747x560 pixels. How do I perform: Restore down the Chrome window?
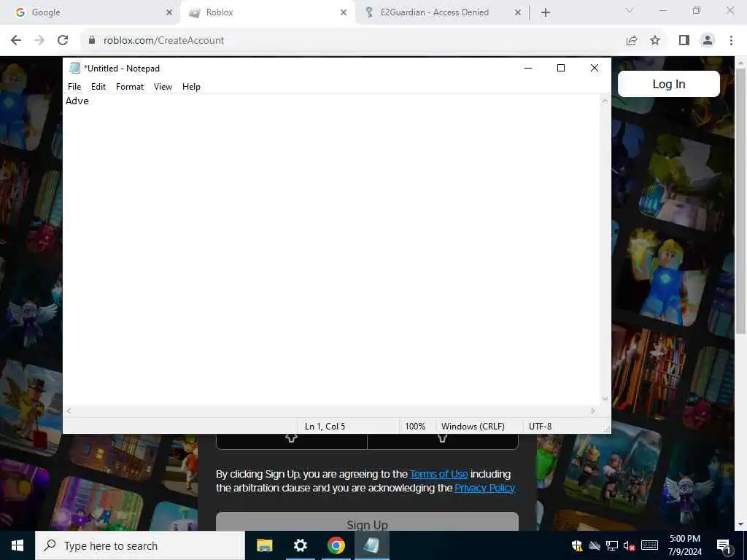697,10
